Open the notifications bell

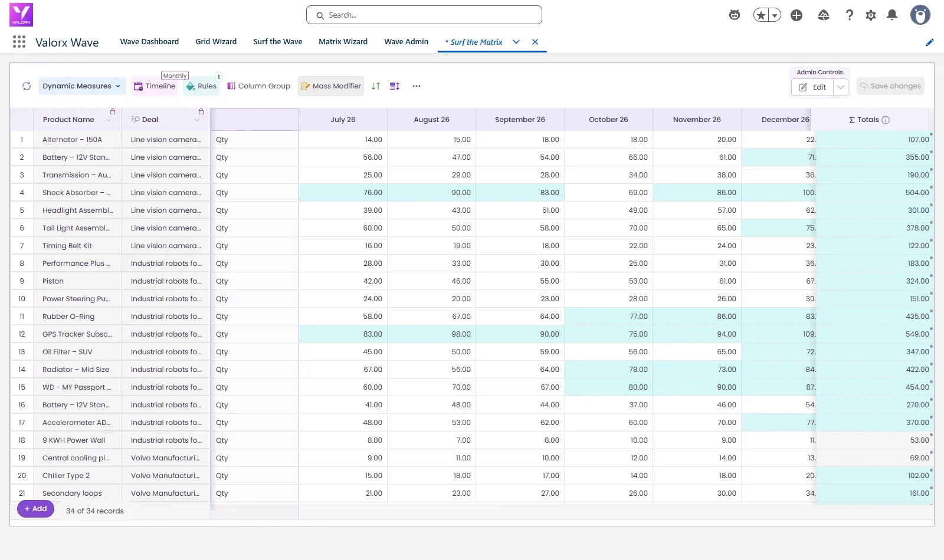click(892, 15)
